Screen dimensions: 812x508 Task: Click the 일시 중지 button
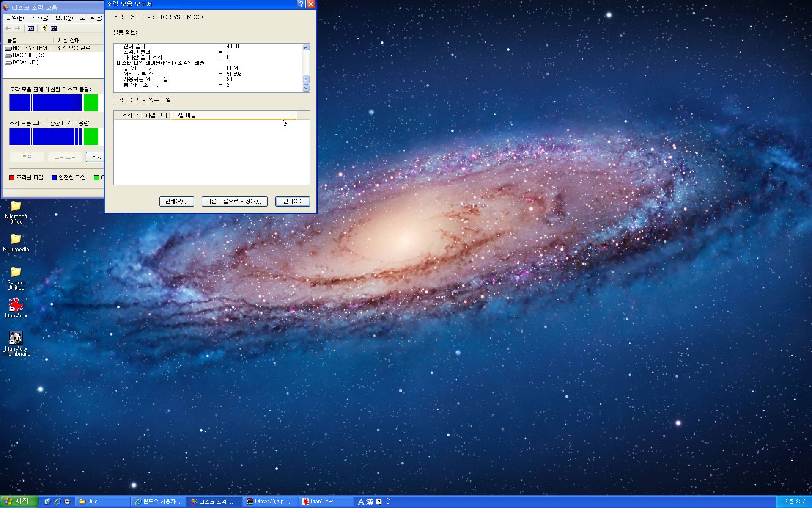click(x=95, y=157)
